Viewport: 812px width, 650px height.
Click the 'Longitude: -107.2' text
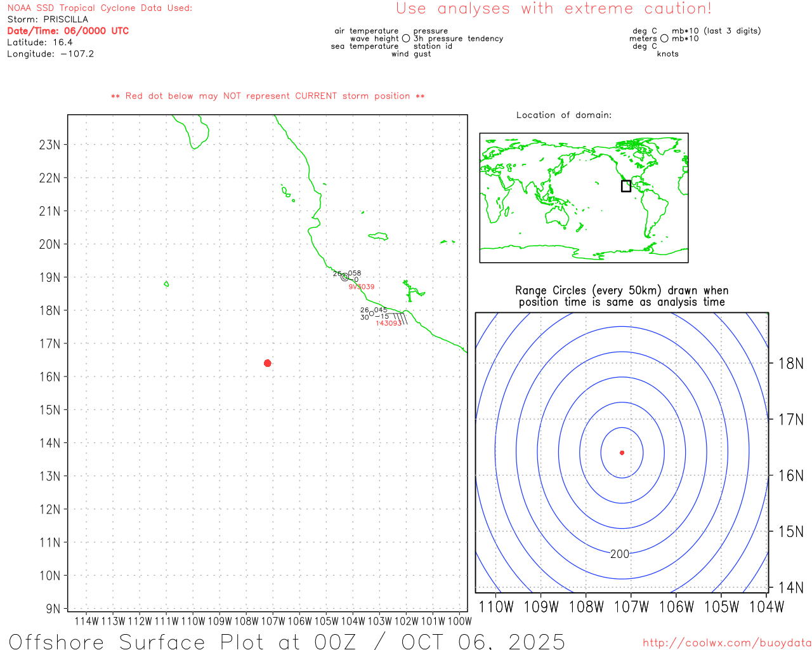click(51, 54)
